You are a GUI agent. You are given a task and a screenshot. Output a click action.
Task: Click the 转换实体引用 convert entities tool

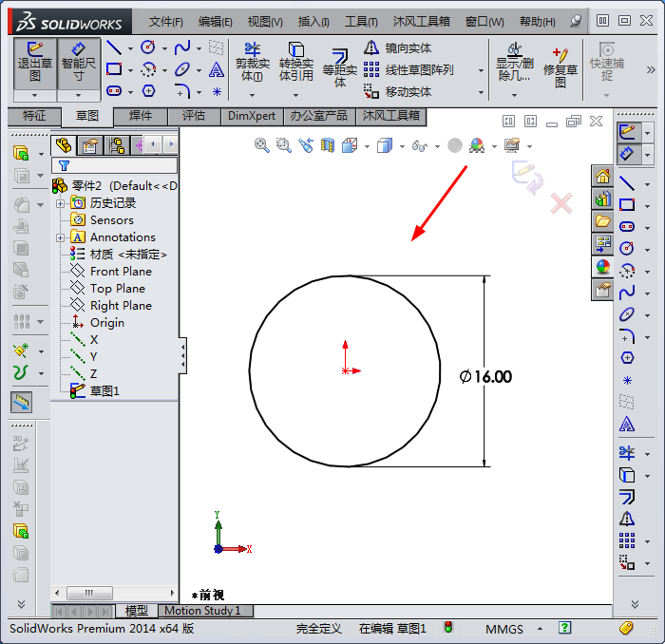(x=295, y=63)
